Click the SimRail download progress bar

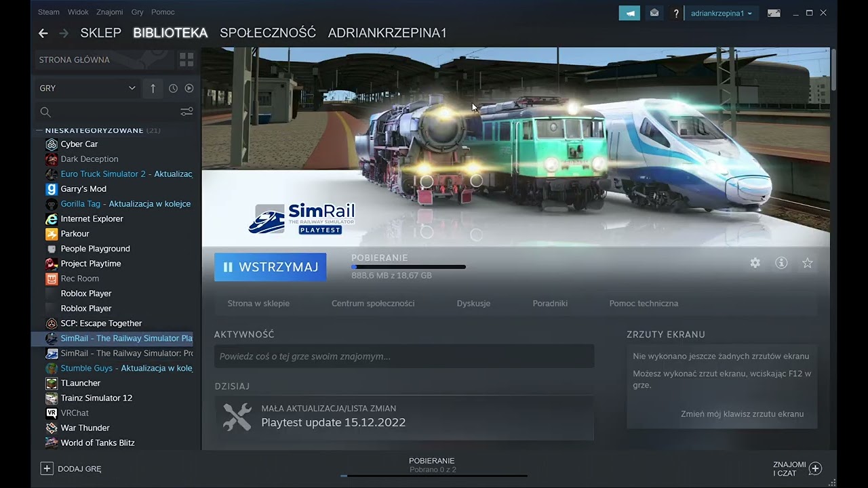click(408, 267)
